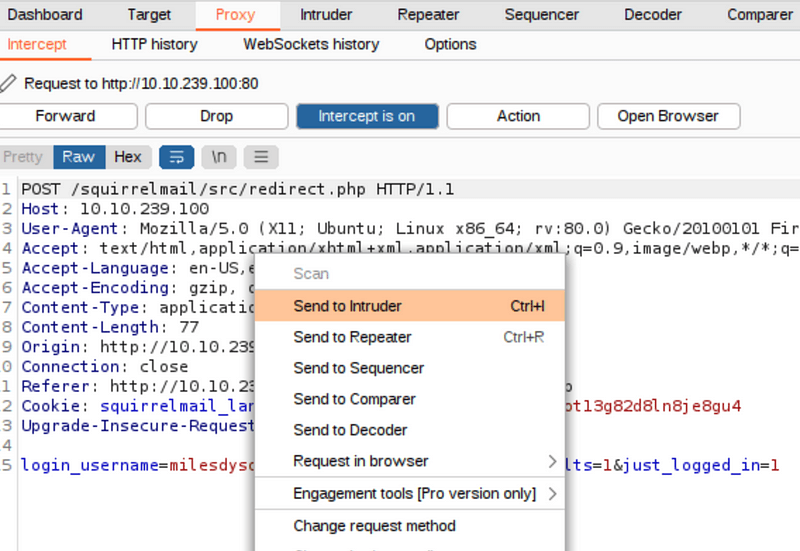
Task: Switch to the Repeater main tab
Action: pyautogui.click(x=428, y=15)
